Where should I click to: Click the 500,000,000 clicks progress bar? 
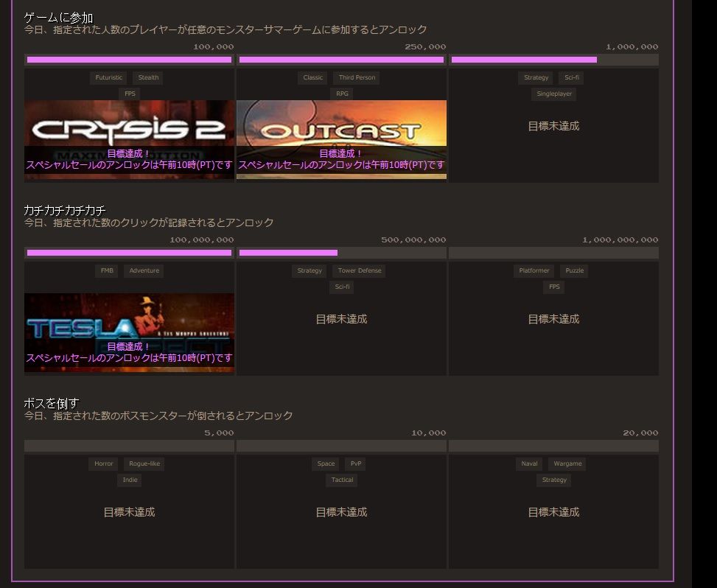point(342,253)
